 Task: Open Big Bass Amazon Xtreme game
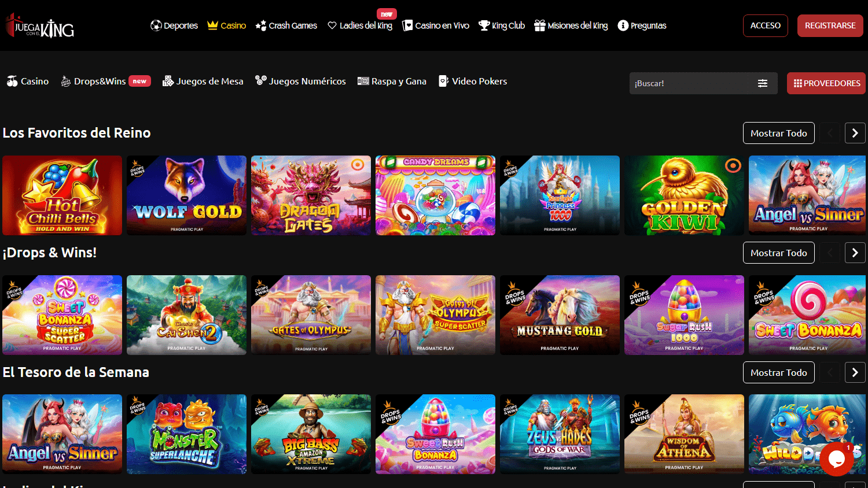click(311, 434)
